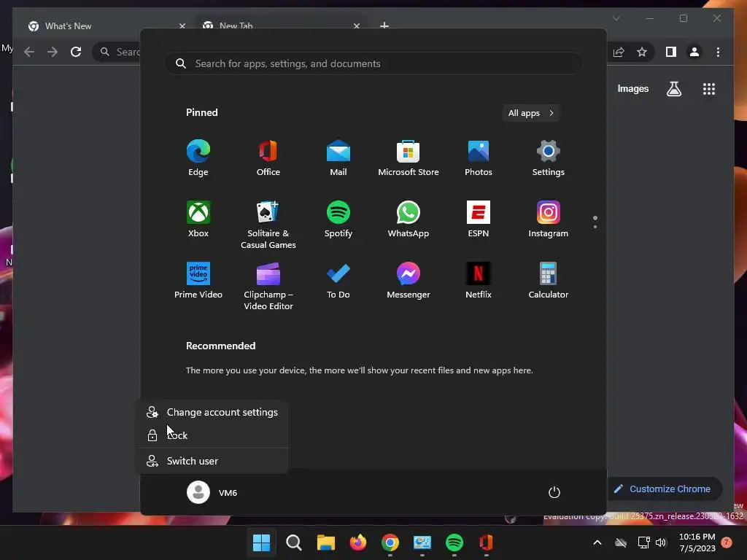Toggle Chrome side panel

(671, 52)
